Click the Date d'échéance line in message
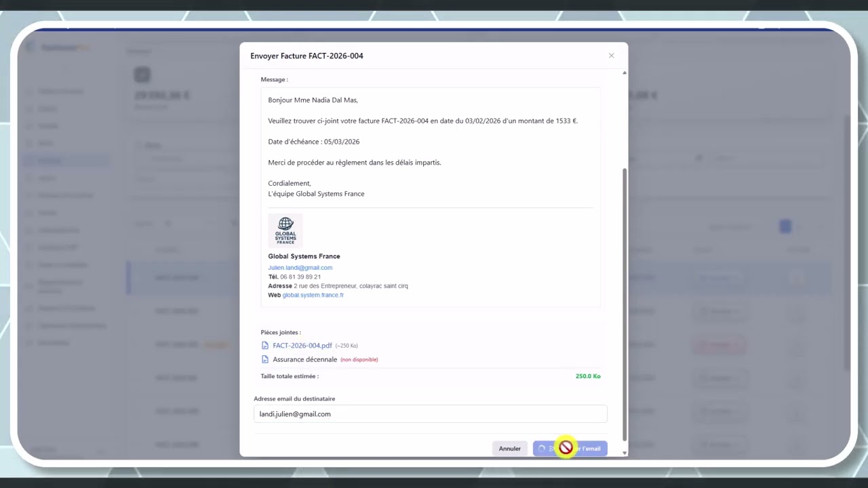This screenshot has height=488, width=868. 313,142
